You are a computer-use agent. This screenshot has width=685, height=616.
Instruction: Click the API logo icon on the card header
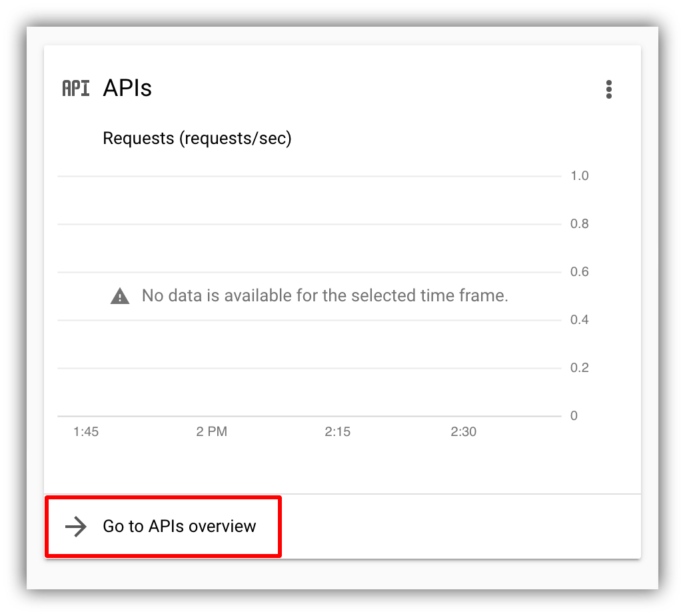pos(75,87)
